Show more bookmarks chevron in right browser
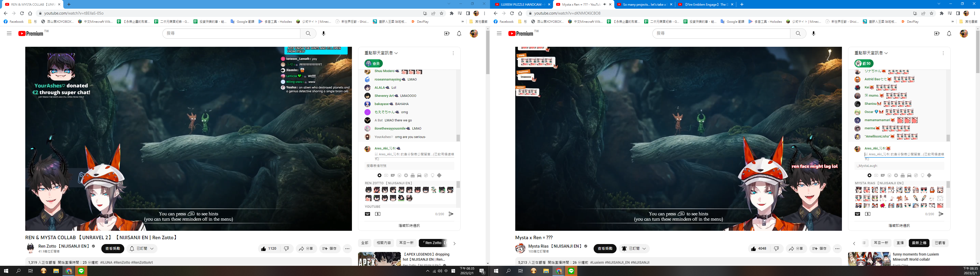 (953, 22)
